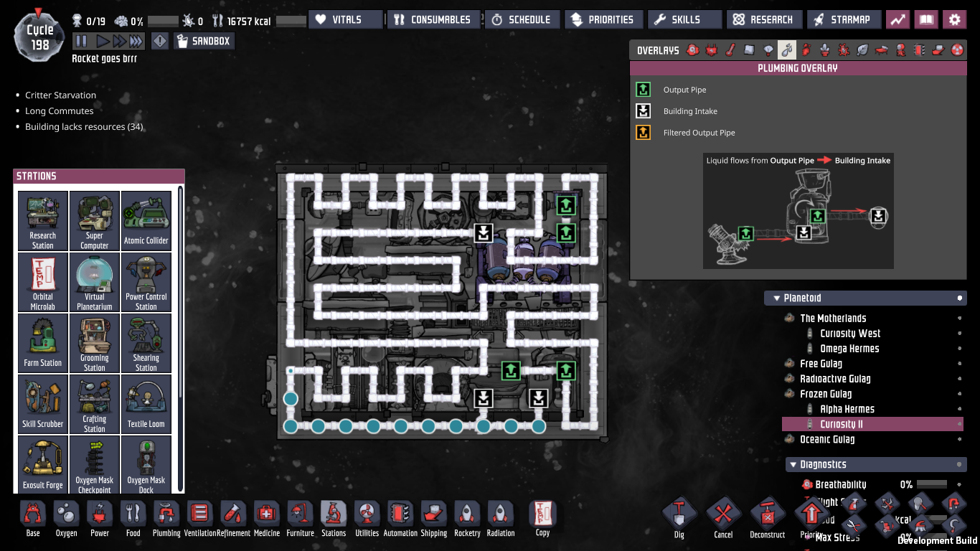The height and width of the screenshot is (551, 980).
Task: Select the Radiation overlay icon
Action: coord(956,50)
